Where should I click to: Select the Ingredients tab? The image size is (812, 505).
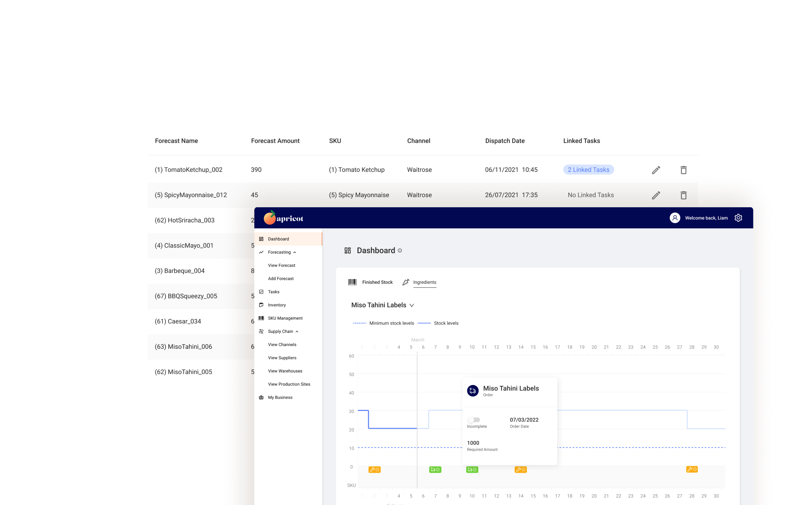click(x=424, y=282)
